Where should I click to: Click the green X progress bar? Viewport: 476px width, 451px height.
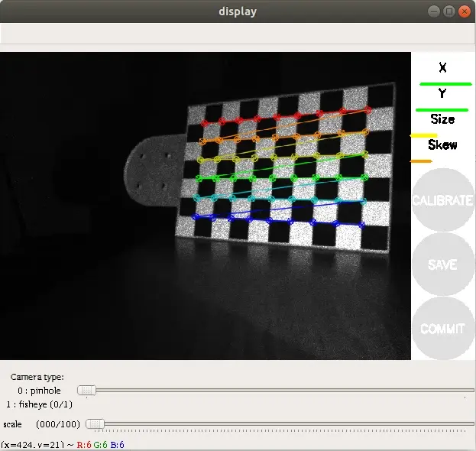pyautogui.click(x=445, y=84)
